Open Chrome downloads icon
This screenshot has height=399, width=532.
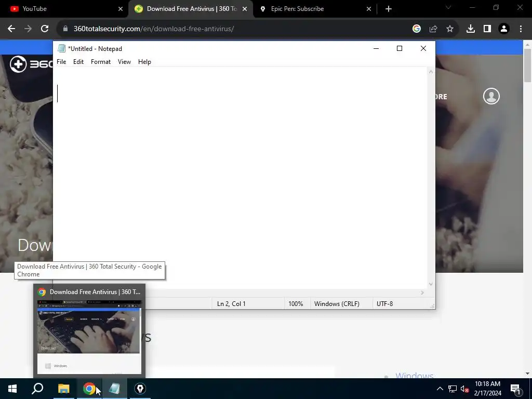(471, 29)
